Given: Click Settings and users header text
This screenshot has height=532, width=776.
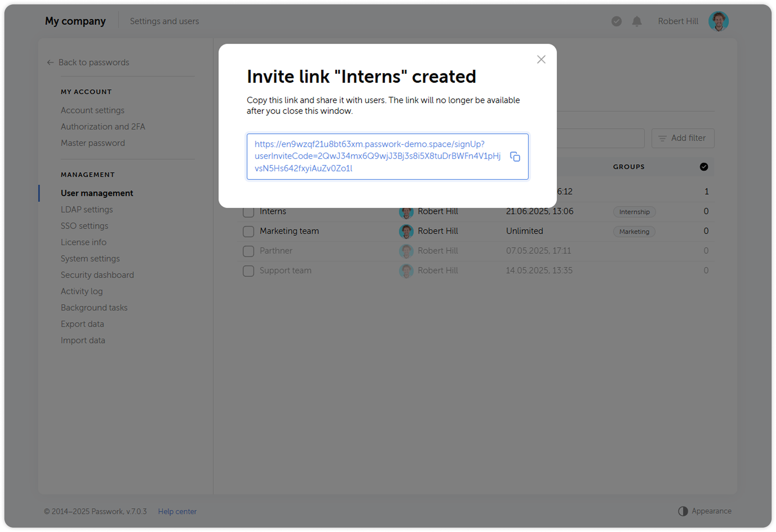Looking at the screenshot, I should [x=164, y=21].
